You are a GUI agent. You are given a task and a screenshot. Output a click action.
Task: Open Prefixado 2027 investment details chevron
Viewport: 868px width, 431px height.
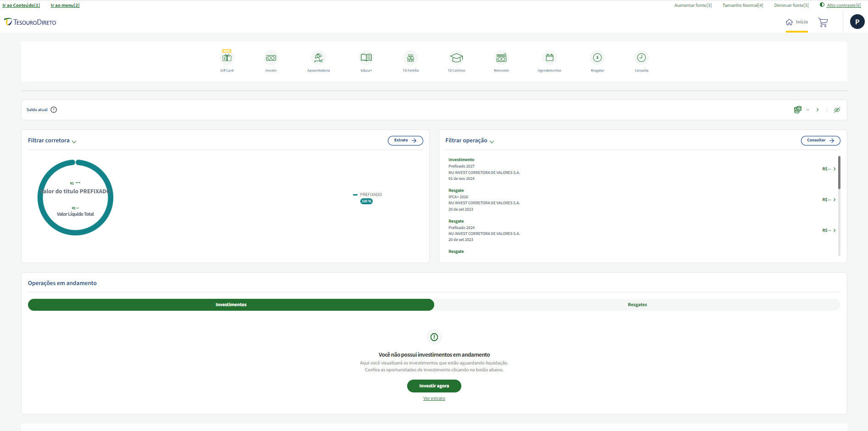(x=834, y=169)
